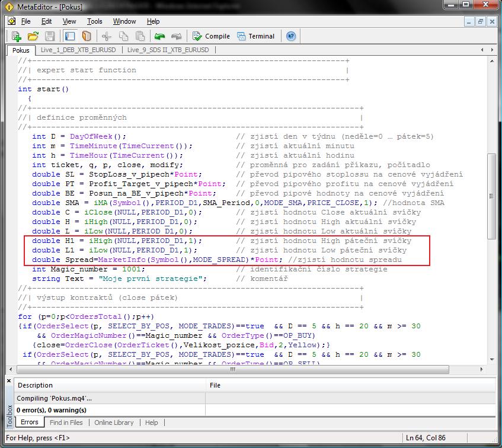Toggle the Navigator panel icon
Image resolution: width=502 pixels, height=448 pixels.
pyautogui.click(x=70, y=36)
